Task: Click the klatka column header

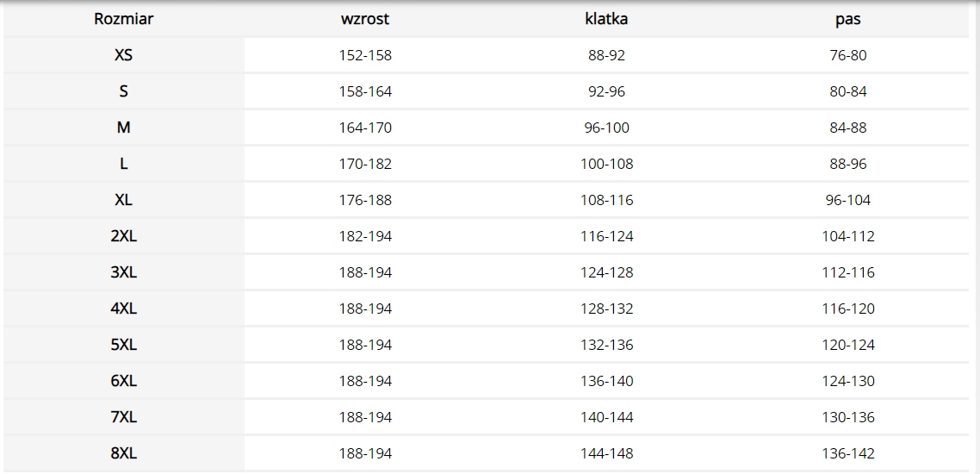Action: (x=606, y=19)
